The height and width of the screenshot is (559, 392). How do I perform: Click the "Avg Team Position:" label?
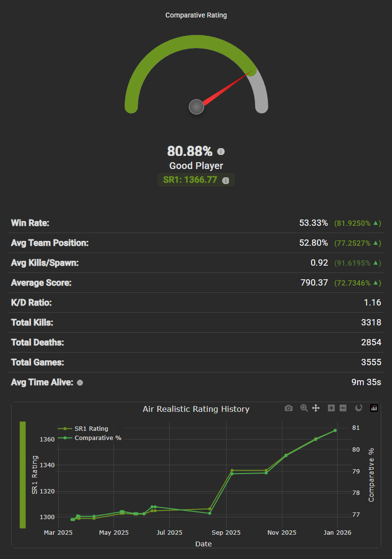tap(50, 243)
